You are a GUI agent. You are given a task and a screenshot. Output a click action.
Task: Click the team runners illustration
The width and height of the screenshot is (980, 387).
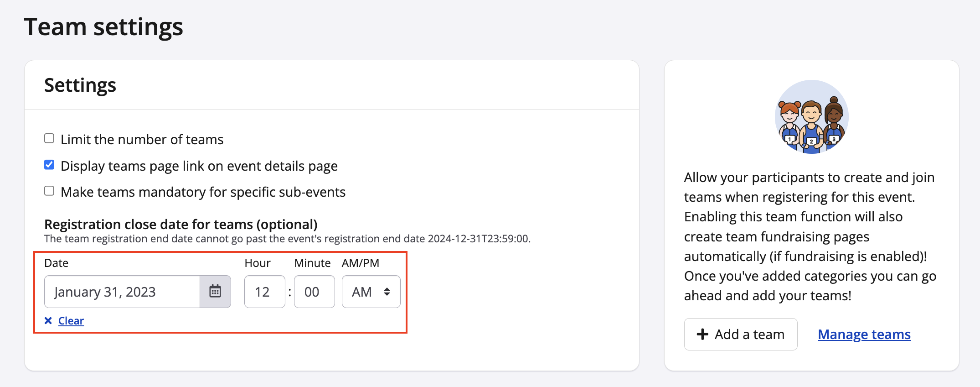[x=811, y=117]
